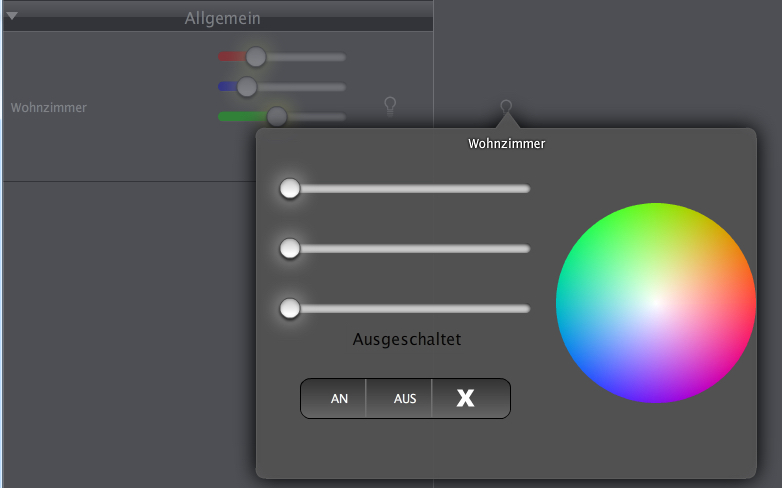Click the light bulb icon above the popover
The height and width of the screenshot is (488, 782).
(506, 106)
